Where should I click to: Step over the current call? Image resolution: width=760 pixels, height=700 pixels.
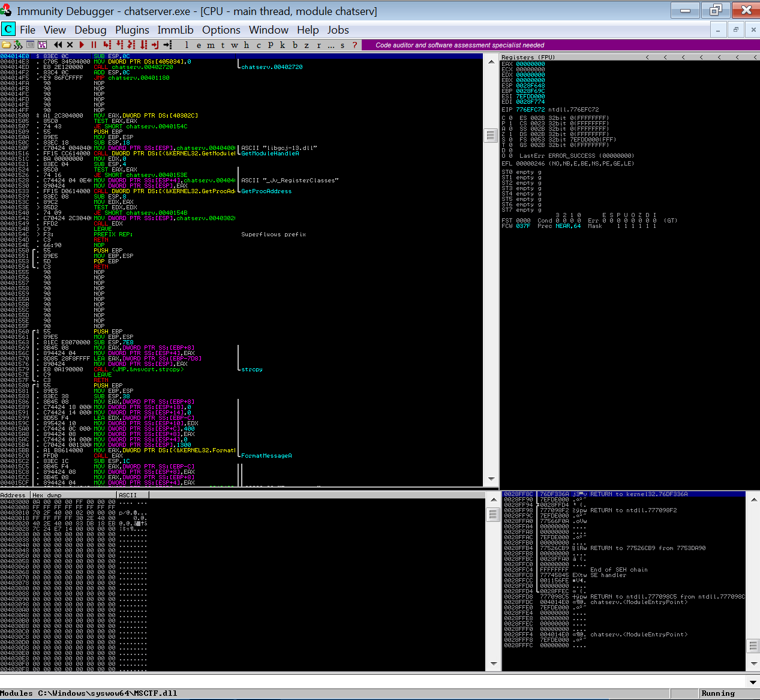pyautogui.click(x=119, y=44)
